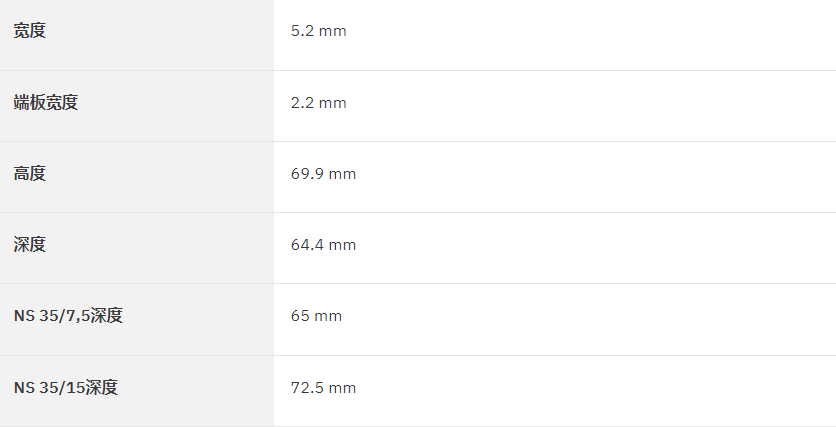Select the 72.5 mm value

click(324, 388)
